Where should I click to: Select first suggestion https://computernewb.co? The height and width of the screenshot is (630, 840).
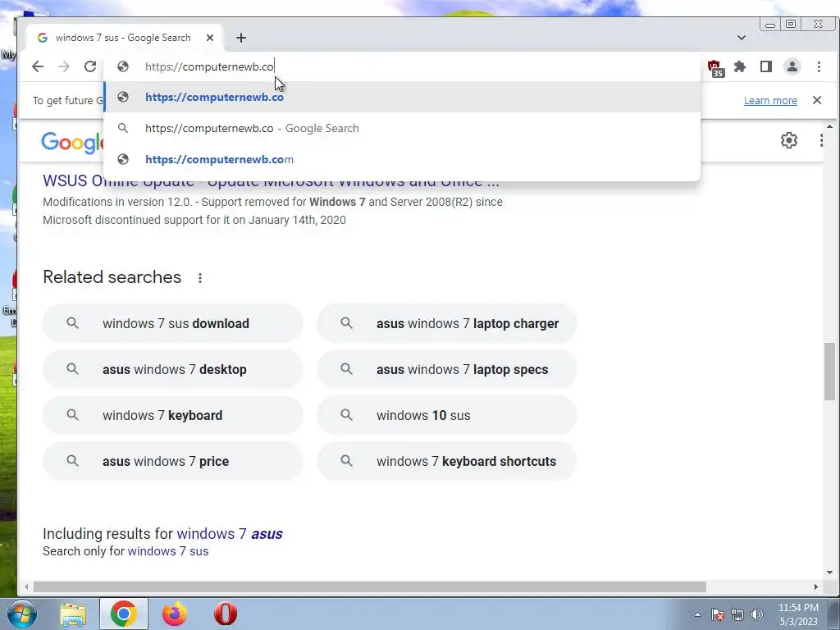pos(402,97)
